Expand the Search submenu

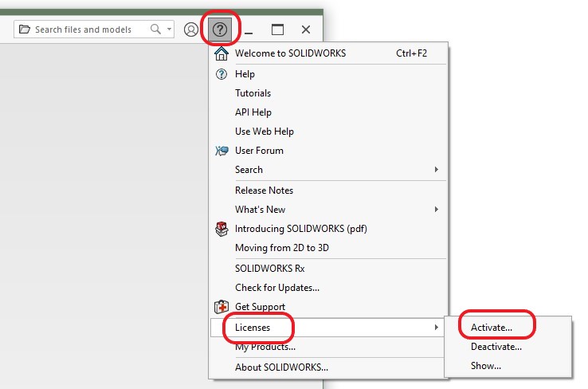tap(328, 170)
